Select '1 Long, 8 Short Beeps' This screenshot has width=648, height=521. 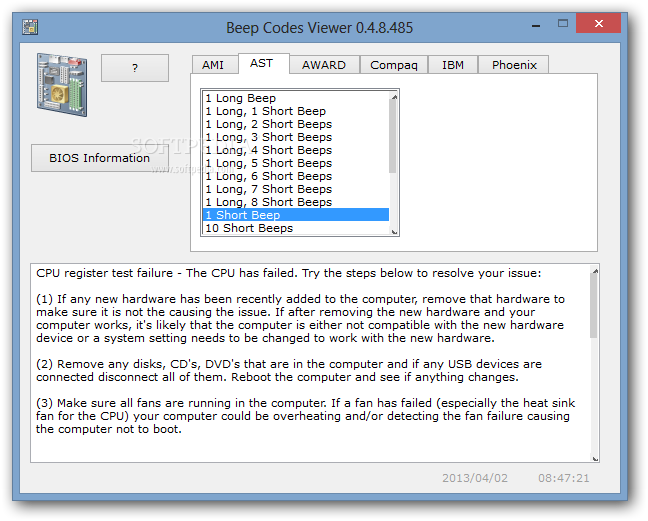pyautogui.click(x=296, y=202)
